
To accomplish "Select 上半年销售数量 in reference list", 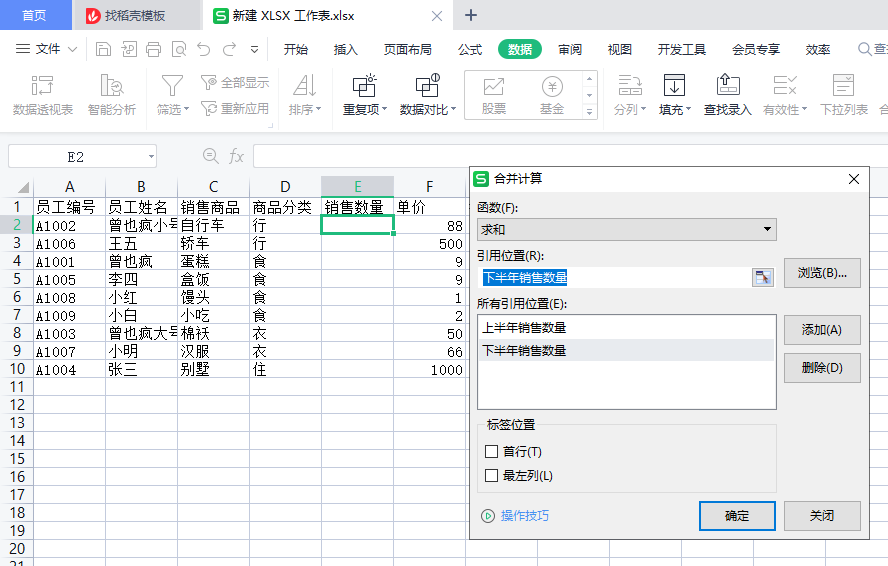I will click(626, 327).
